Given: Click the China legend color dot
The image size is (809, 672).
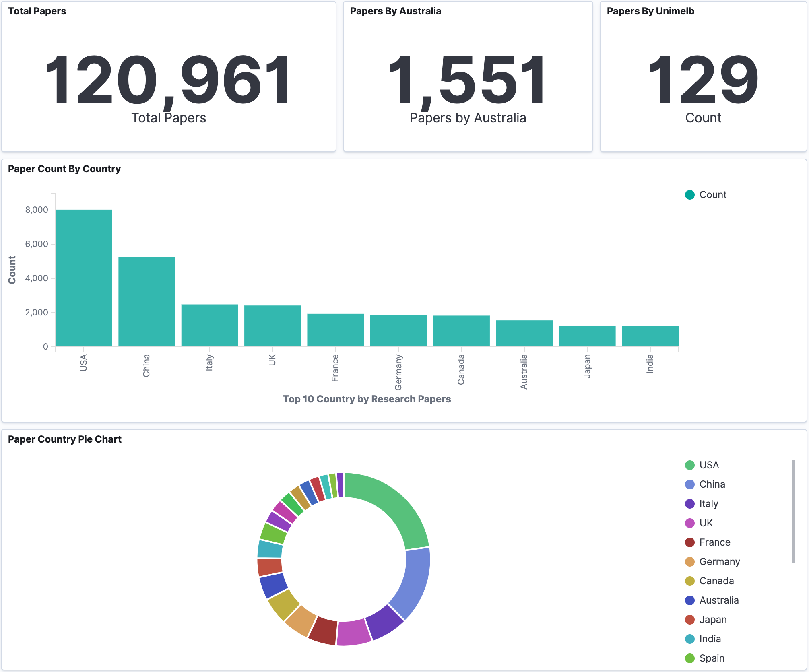Looking at the screenshot, I should pyautogui.click(x=690, y=484).
